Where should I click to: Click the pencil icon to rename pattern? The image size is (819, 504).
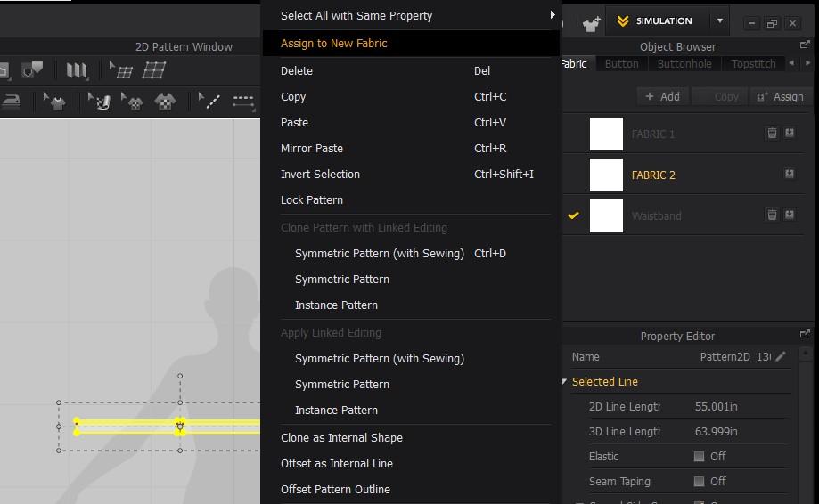click(x=781, y=357)
